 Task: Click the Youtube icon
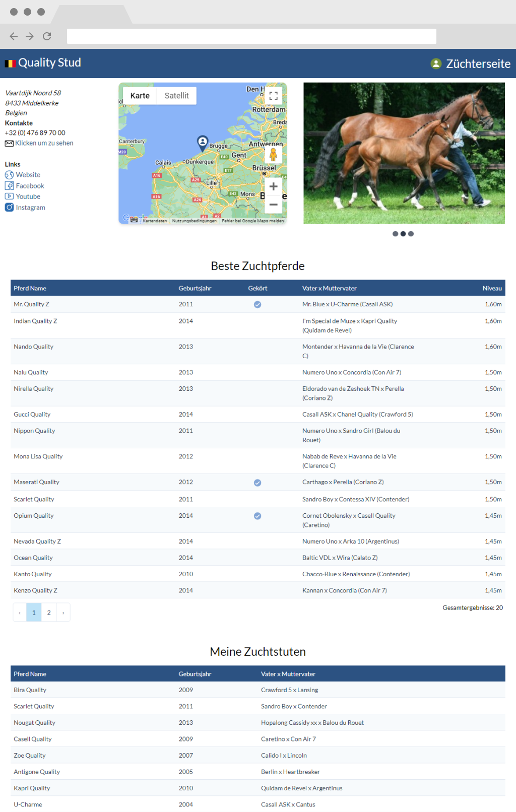click(9, 196)
